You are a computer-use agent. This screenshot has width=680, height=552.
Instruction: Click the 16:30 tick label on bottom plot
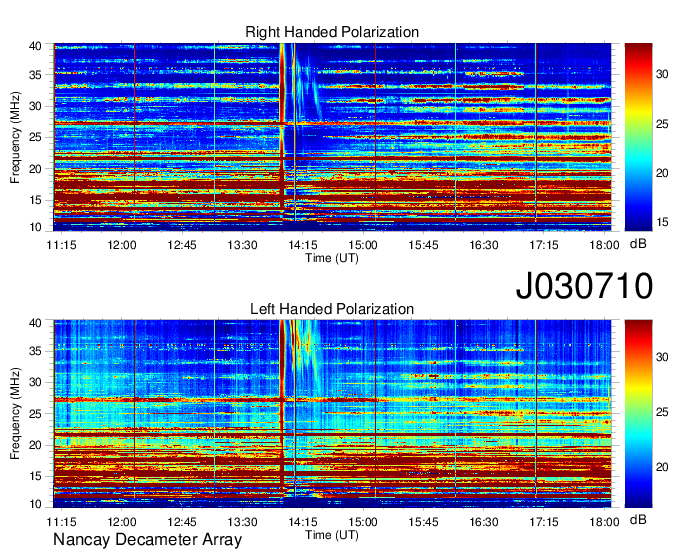point(484,522)
